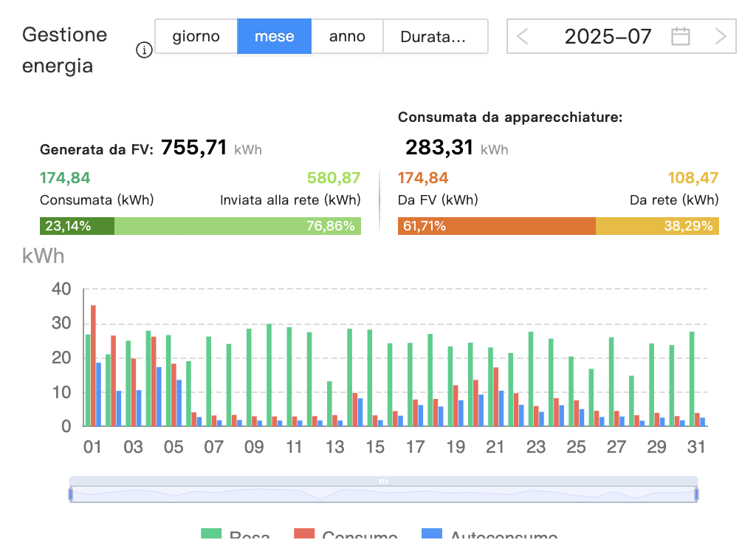This screenshot has height=554, width=756.
Task: Open the 2025-07 month picker
Action: [608, 36]
